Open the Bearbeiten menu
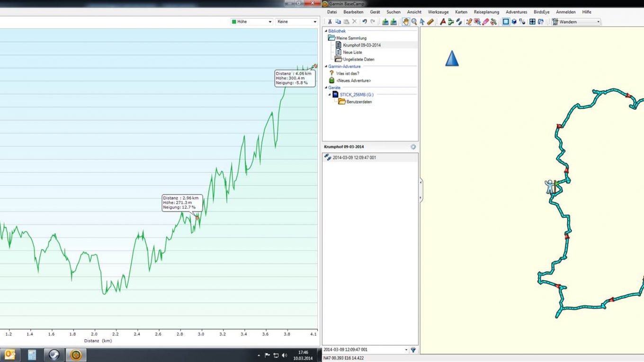Viewport: 644px width, 362px height. tap(353, 12)
